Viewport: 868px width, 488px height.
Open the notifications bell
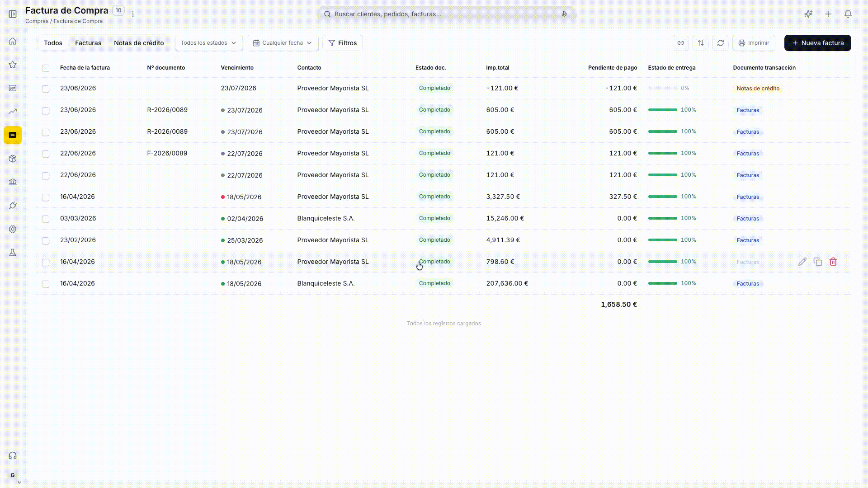[848, 14]
